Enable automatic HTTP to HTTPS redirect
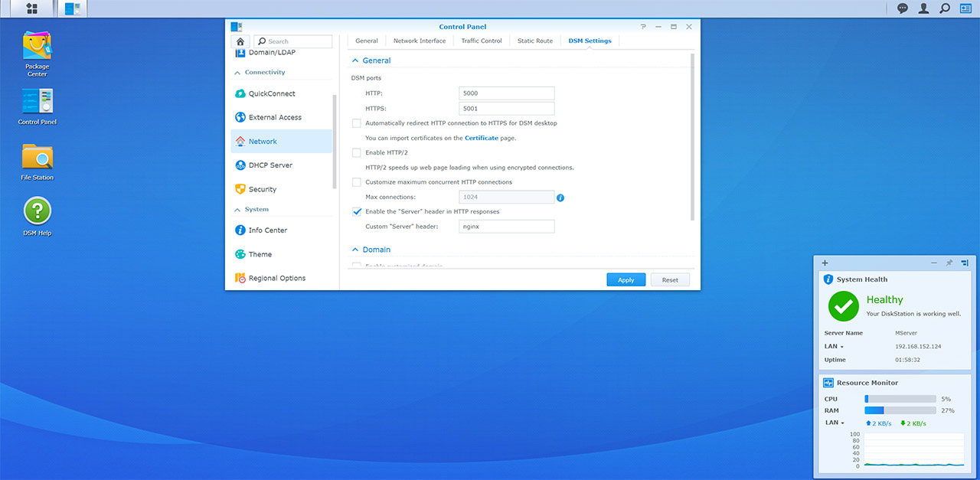 (356, 123)
